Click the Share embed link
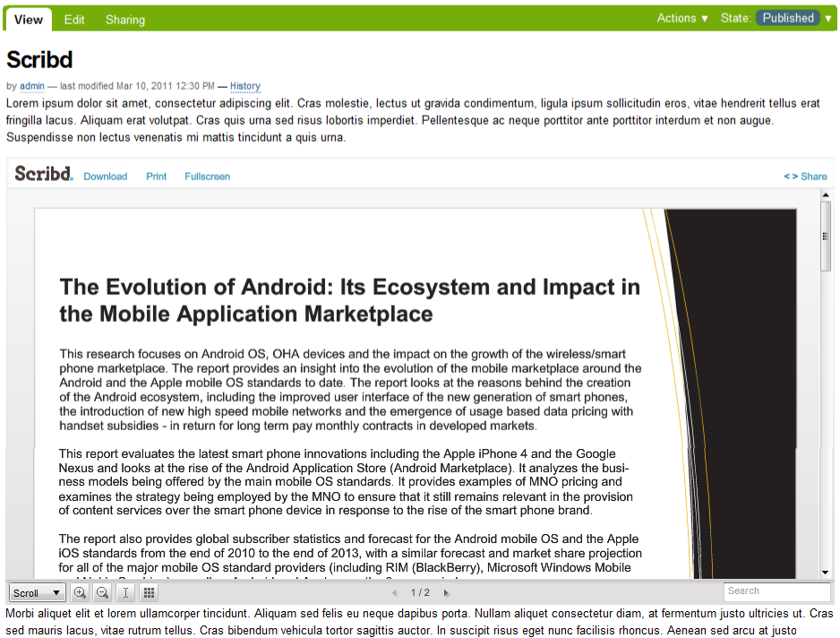 pyautogui.click(x=805, y=177)
